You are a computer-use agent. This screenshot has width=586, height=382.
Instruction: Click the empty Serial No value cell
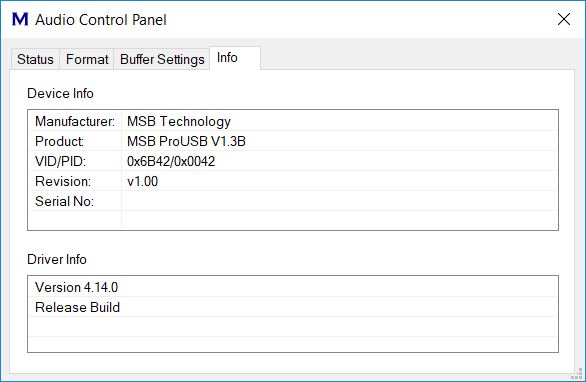(x=339, y=201)
